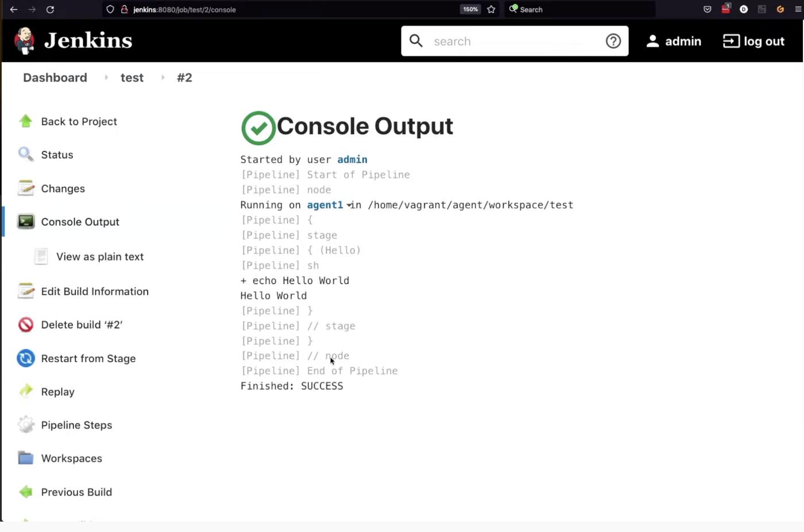Viewport: 804px width, 532px height.
Task: Expand the agent1 dropdown arrow
Action: (x=349, y=205)
